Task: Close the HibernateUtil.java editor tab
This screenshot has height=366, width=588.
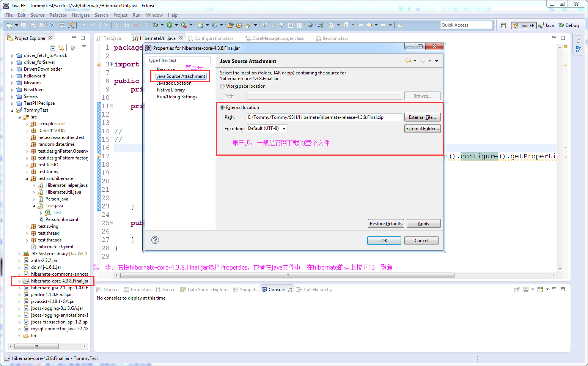Action: point(181,38)
